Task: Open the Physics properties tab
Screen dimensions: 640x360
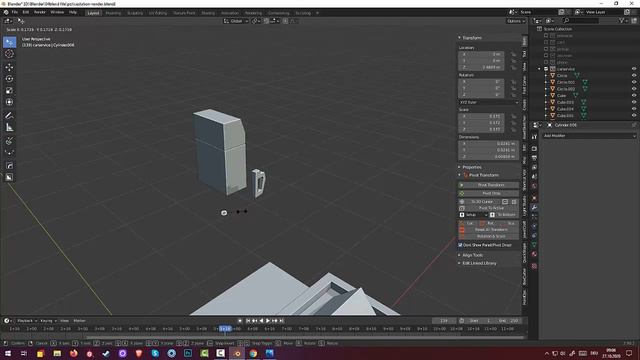Action: [x=534, y=226]
